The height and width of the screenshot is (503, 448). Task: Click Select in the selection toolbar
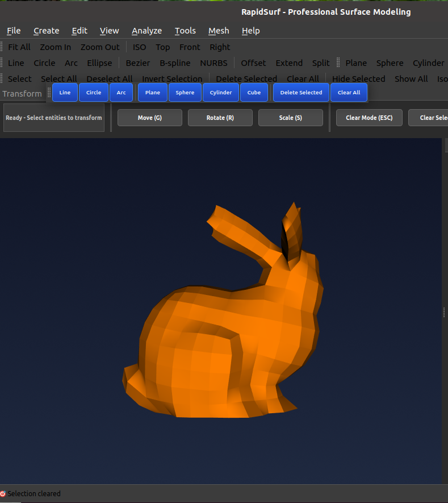(20, 79)
